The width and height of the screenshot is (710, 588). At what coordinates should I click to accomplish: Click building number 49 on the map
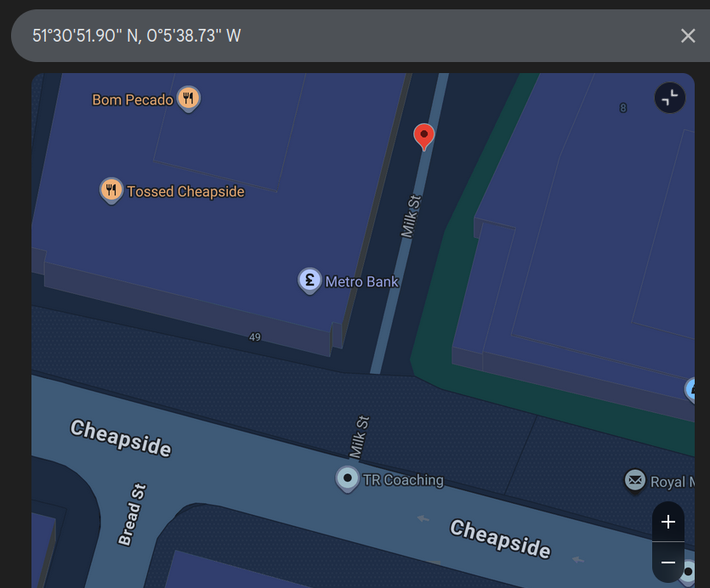[x=255, y=337]
